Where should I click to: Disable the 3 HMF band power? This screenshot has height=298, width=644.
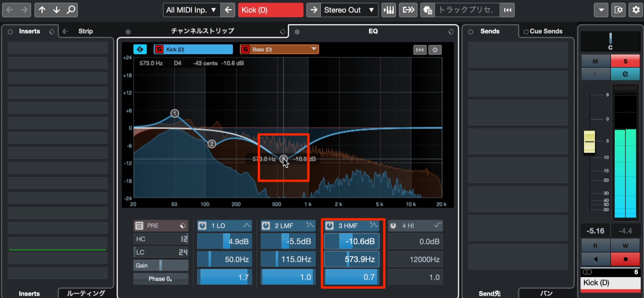coord(330,226)
